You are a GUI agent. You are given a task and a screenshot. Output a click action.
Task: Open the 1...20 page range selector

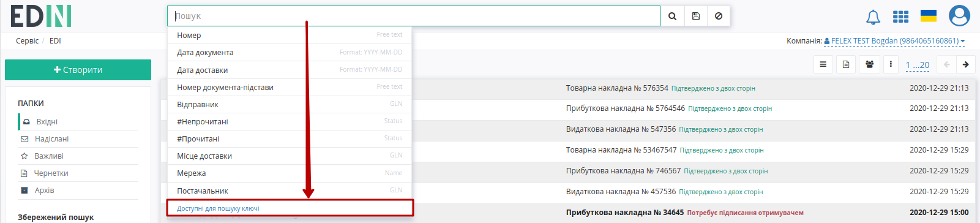[x=918, y=65]
